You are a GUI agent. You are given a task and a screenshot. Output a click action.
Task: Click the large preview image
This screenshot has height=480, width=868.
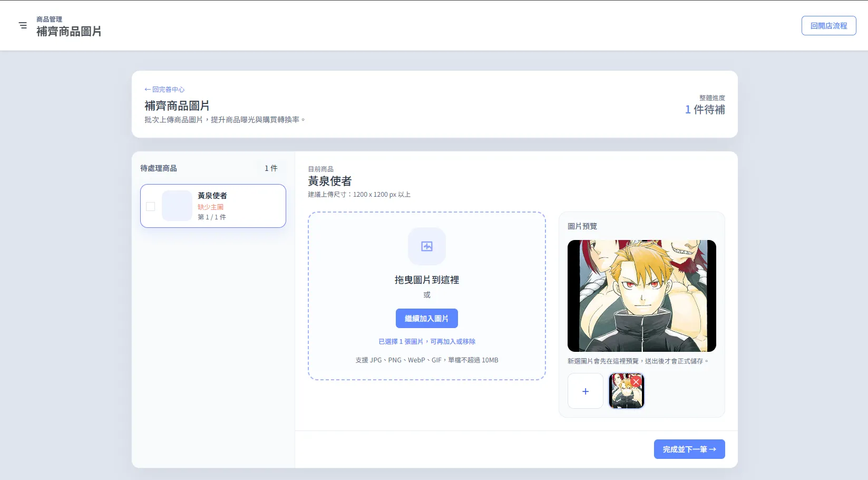642,296
